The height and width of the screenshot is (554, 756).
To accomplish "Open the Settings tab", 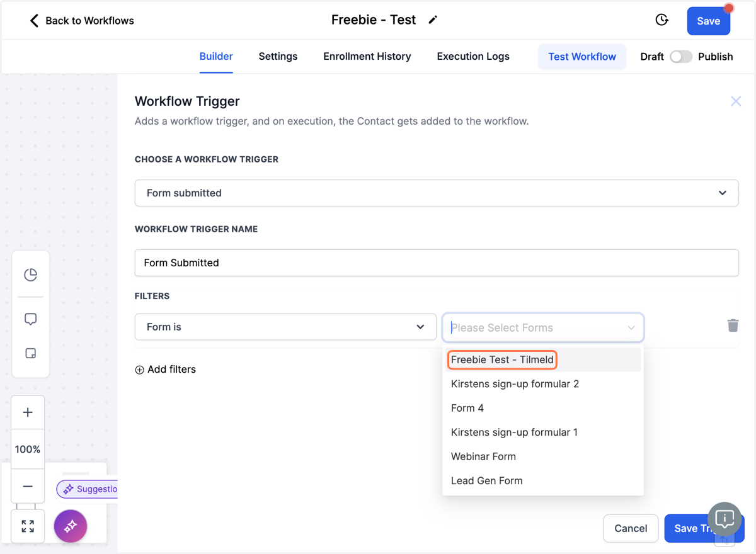I will [x=278, y=57].
